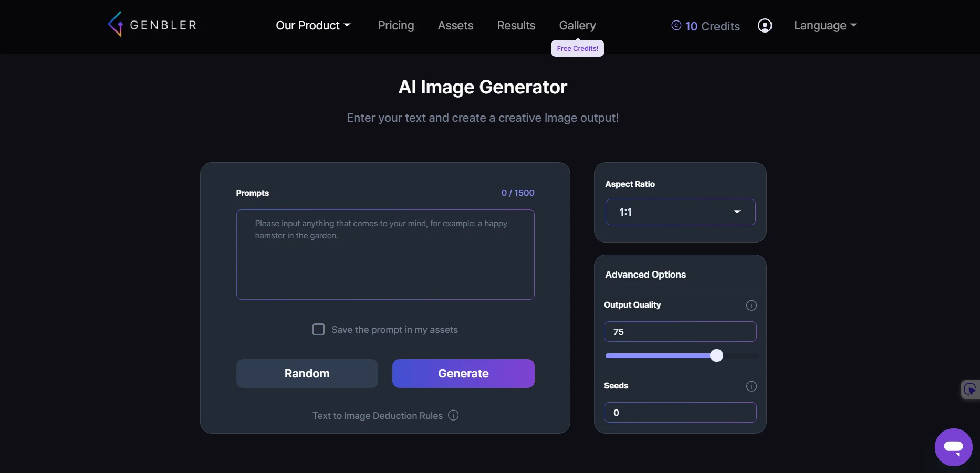Screen dimensions: 980x473
Task: Open the Results menu item
Action: [516, 25]
